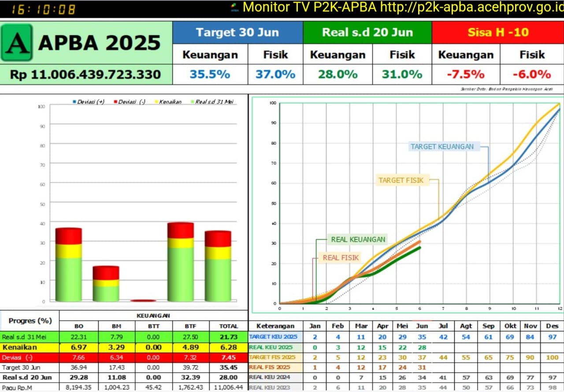Image resolution: width=564 pixels, height=392 pixels.
Task: Select the green Real s.d 20 Jun header
Action: tap(367, 32)
